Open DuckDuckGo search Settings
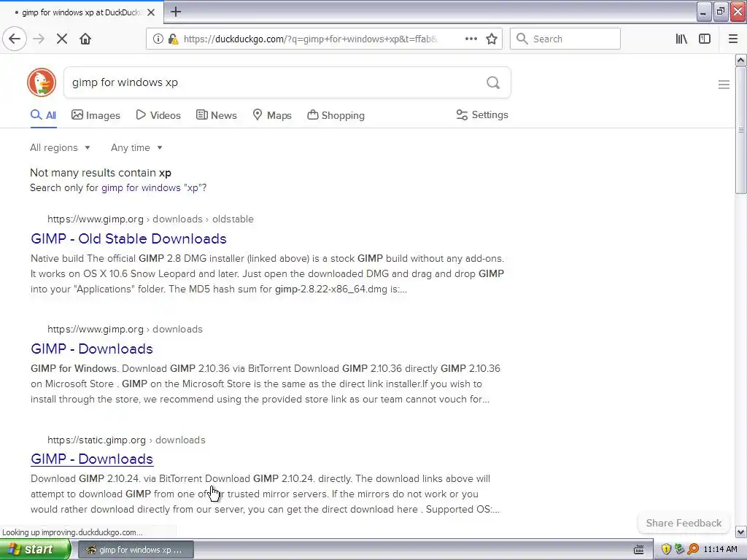Viewport: 747px width, 560px height. pos(482,114)
